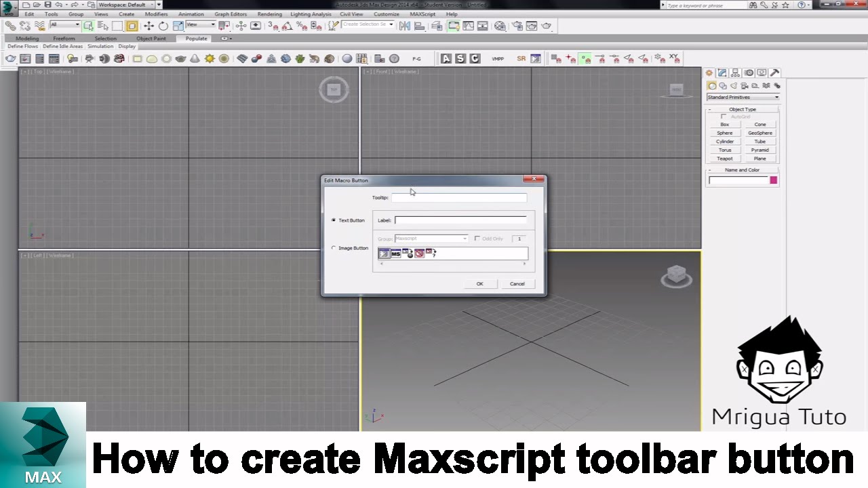Screen dimensions: 868x488
Task: Switch to the Object Paint ribbon tab
Action: coord(151,39)
